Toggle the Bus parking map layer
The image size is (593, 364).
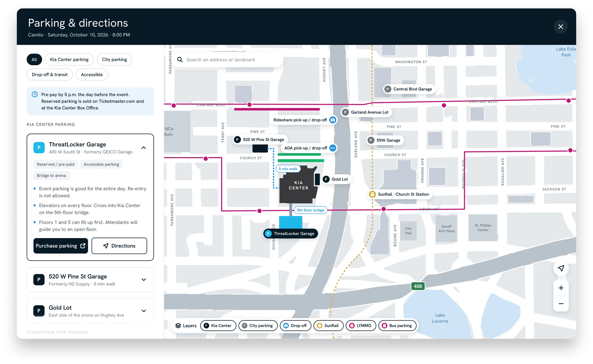coord(397,325)
